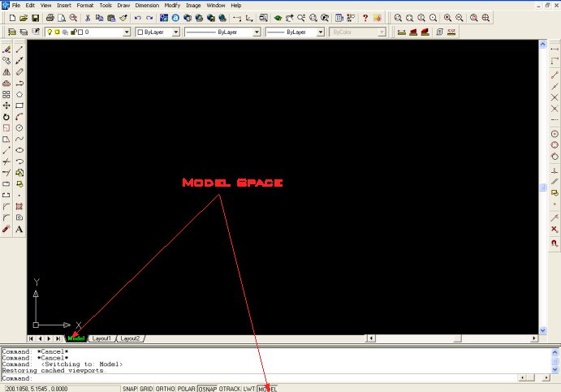561x392 pixels.
Task: Select the Array tool
Action: tap(6, 94)
